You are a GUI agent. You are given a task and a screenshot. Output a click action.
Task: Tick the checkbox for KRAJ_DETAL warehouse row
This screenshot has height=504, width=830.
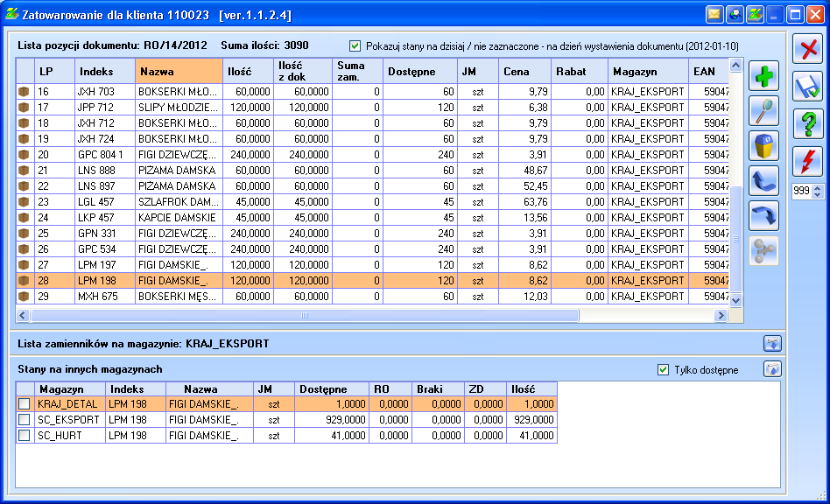[25, 404]
